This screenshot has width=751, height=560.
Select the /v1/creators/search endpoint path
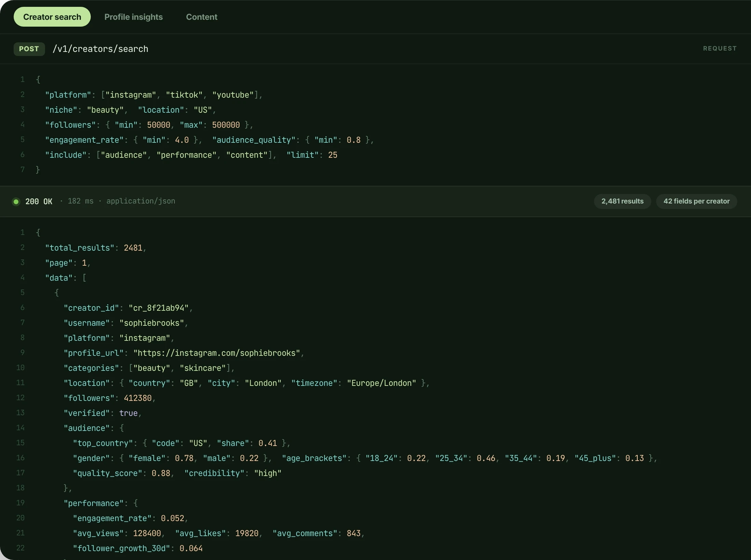(x=100, y=49)
